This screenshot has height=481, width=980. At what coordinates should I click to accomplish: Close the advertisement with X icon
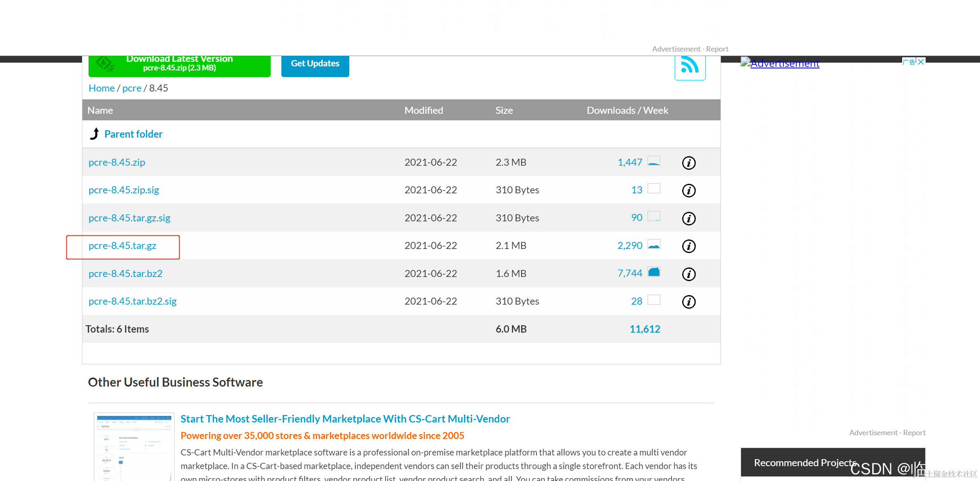click(921, 62)
